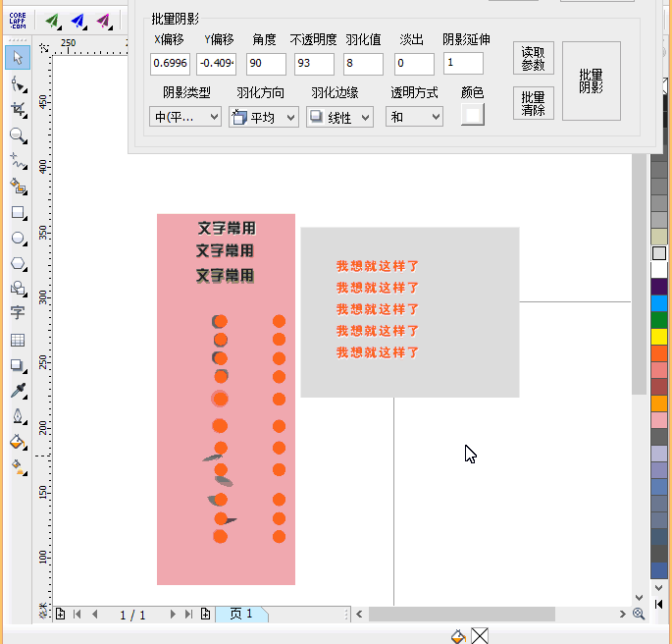
Task: Pick the green palette swatch
Action: tap(659, 320)
